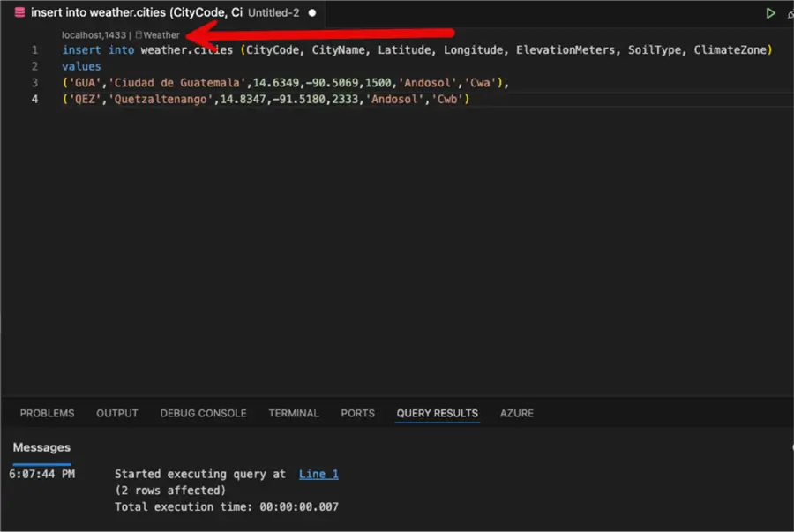Click the database icon beside the Weather label
The image size is (794, 532).
tap(138, 35)
